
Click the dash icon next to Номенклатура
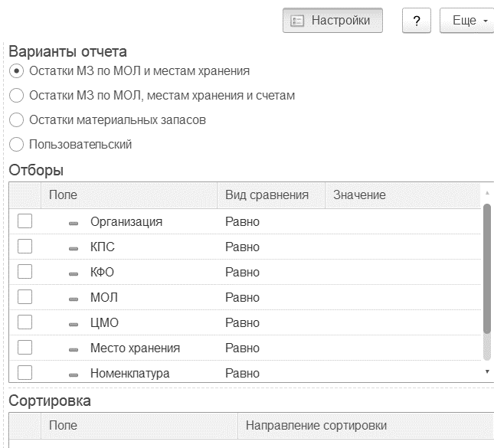coord(74,375)
